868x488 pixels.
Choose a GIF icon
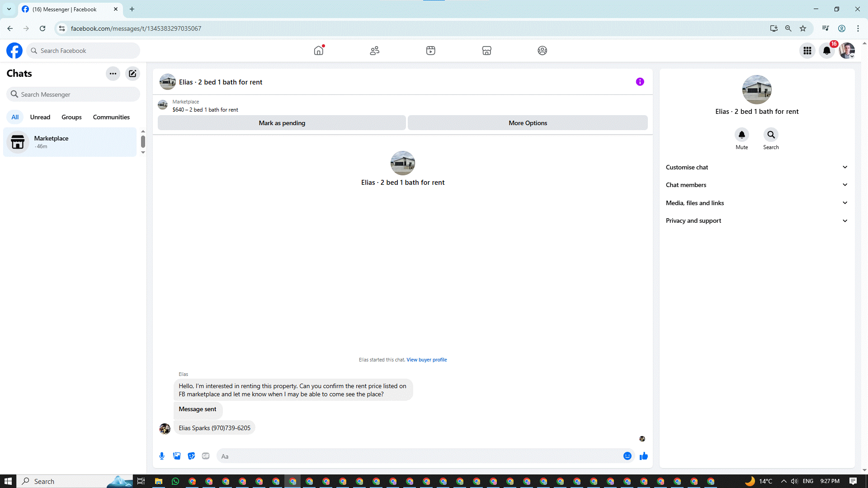pyautogui.click(x=206, y=456)
